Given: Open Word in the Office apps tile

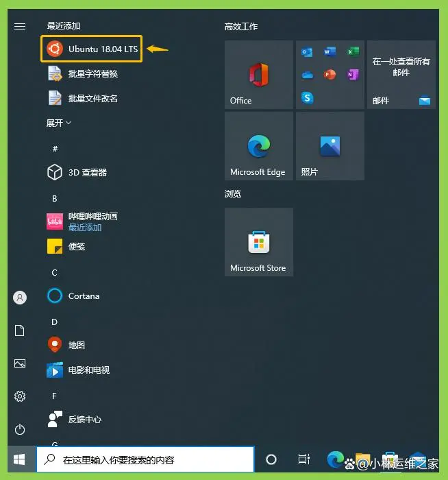Looking at the screenshot, I should coord(329,51).
